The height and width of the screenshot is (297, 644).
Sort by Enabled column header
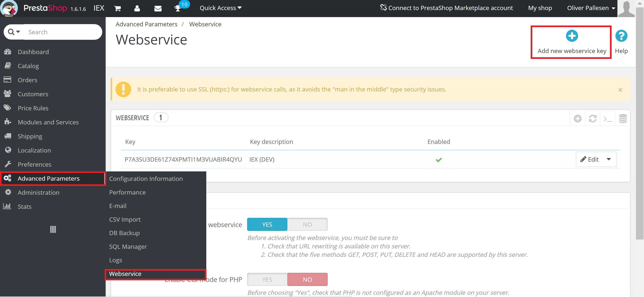(x=439, y=142)
